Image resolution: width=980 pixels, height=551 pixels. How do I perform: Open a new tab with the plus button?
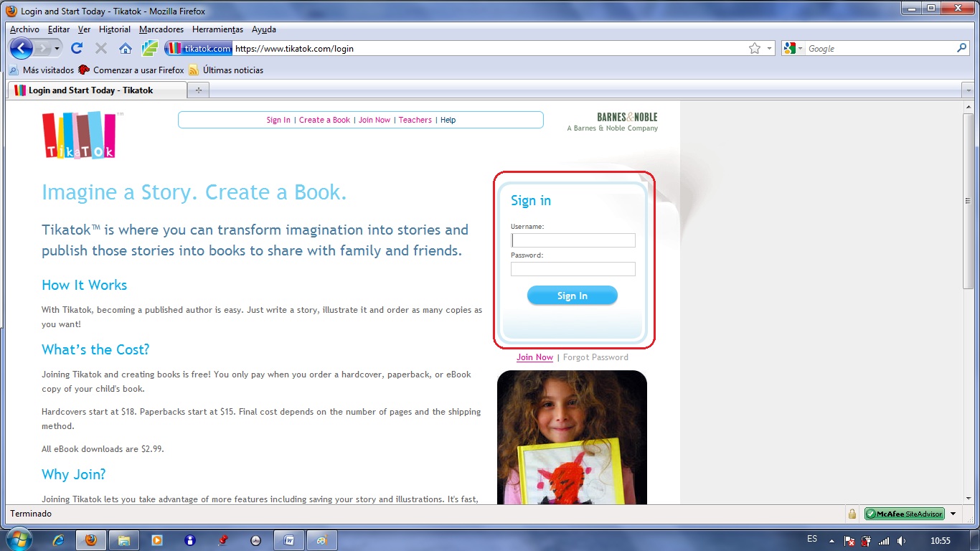point(199,90)
